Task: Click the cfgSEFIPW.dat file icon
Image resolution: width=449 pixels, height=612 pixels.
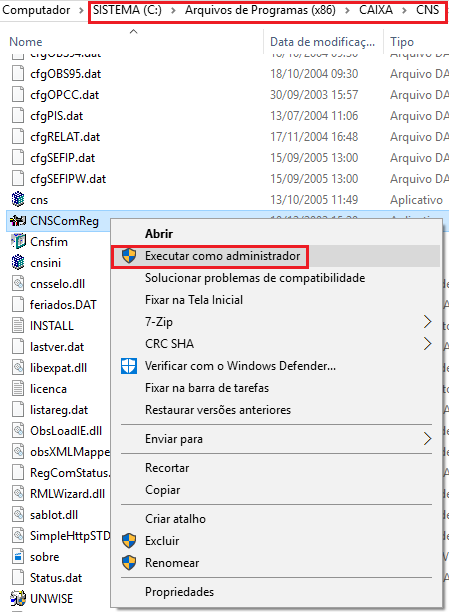Action: (x=18, y=178)
